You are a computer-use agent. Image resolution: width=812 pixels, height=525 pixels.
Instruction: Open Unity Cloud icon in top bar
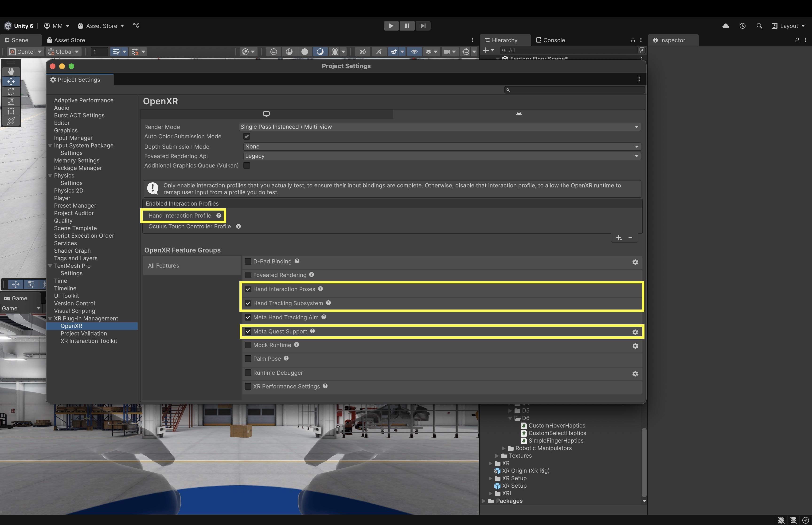pyautogui.click(x=726, y=26)
